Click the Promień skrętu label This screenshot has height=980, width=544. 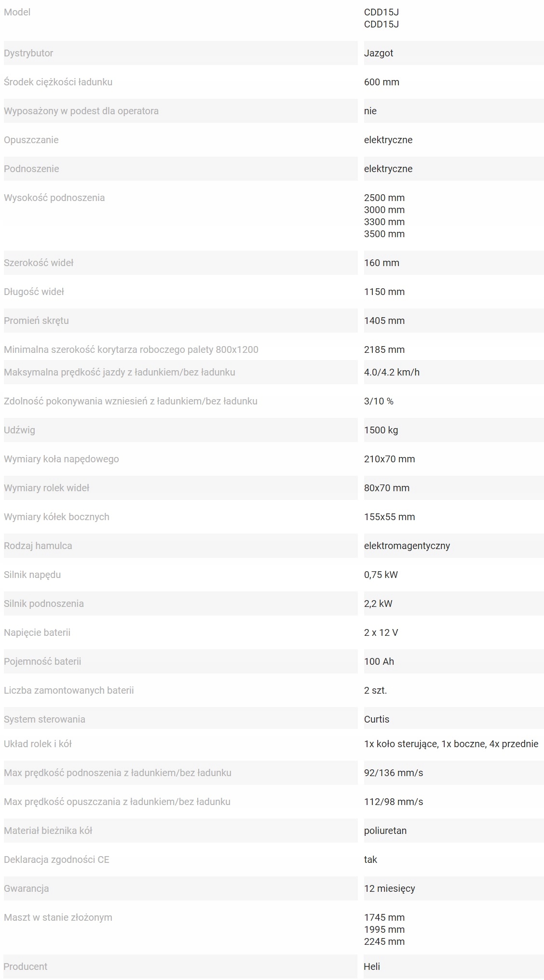coord(36,321)
